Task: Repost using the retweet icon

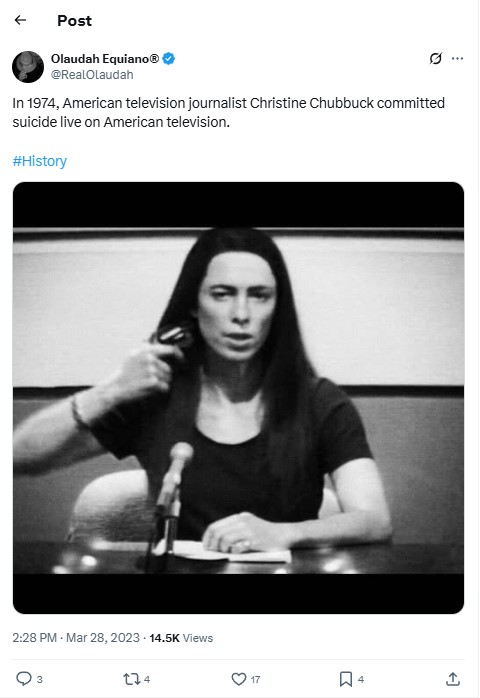Action: pos(131,679)
